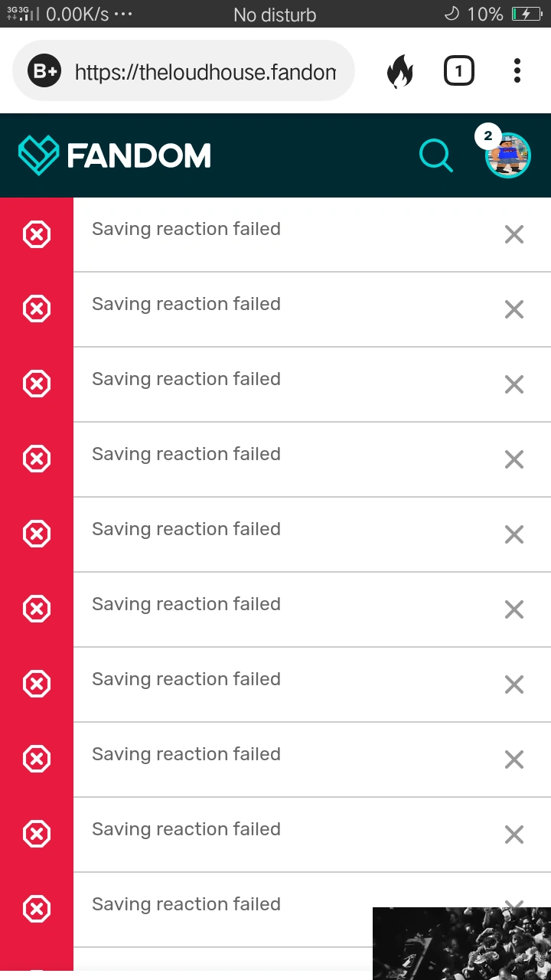
Task: Open the tab switcher showing 1 tab
Action: (x=458, y=72)
